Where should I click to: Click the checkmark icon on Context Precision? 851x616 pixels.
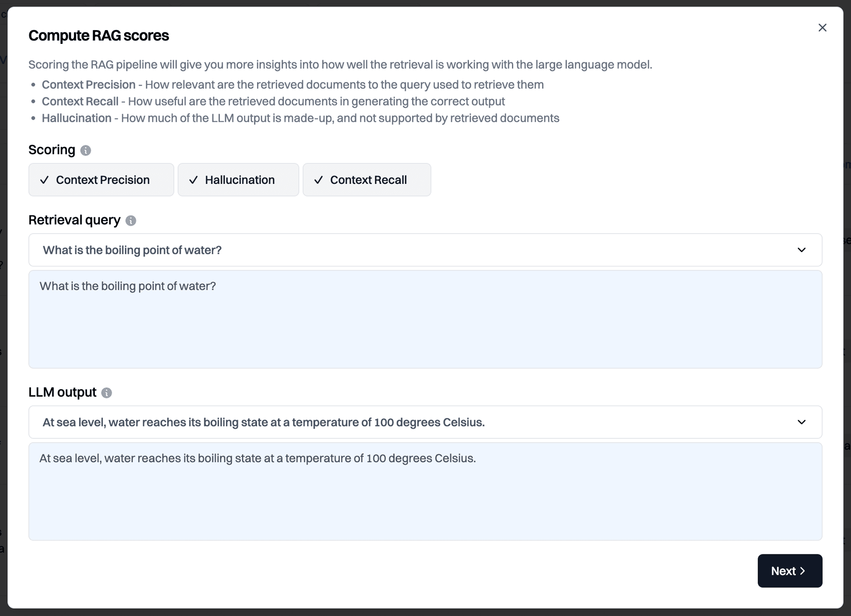(44, 180)
